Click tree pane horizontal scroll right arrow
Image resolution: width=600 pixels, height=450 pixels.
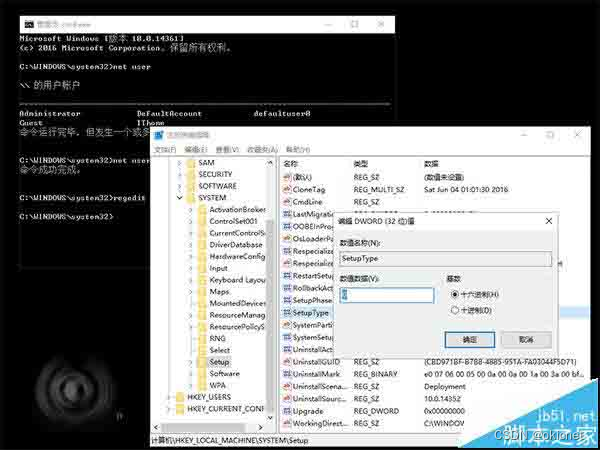(260, 427)
